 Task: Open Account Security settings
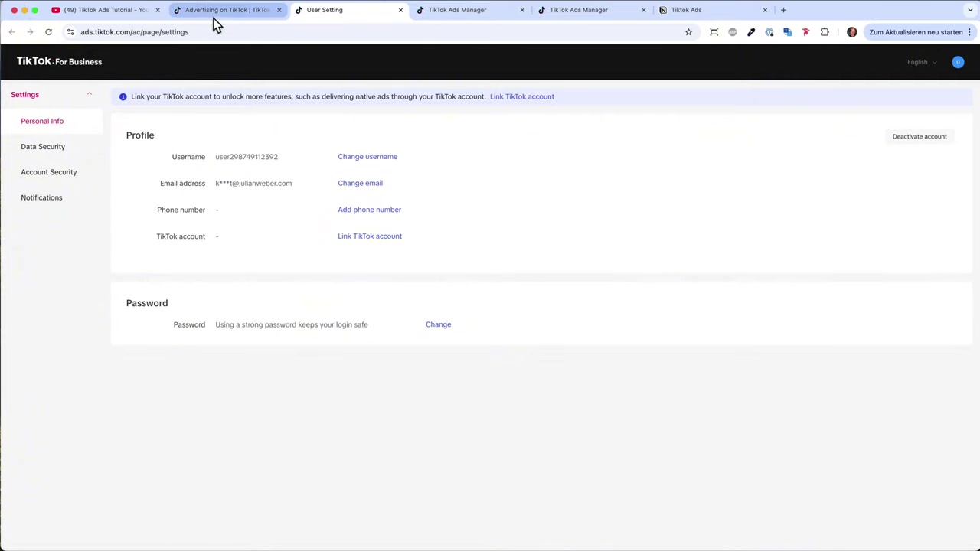pyautogui.click(x=49, y=172)
